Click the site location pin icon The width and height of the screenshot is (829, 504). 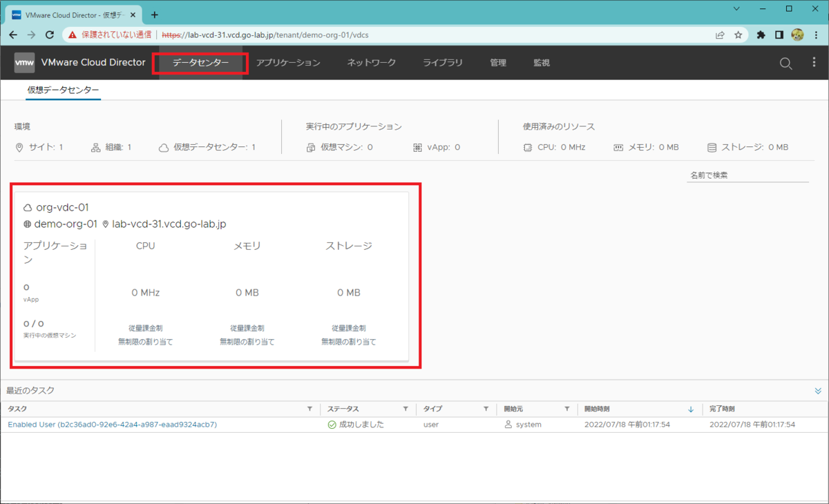tap(19, 147)
